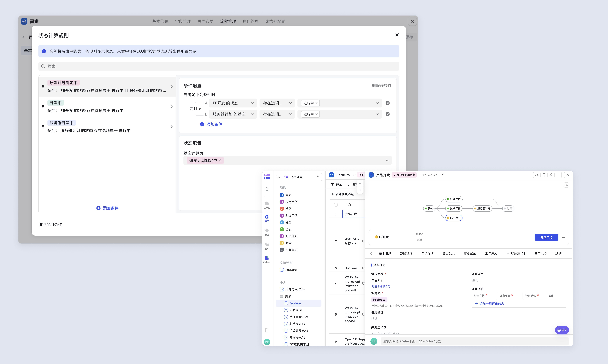608x364 pixels.
Task: Click 新建快捷筛选
Action: (342, 194)
